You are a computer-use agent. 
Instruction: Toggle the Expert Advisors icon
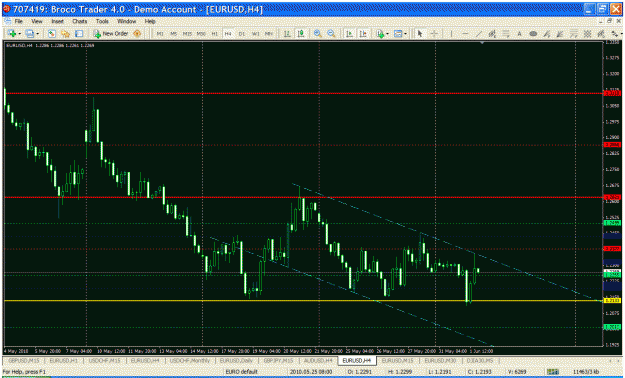tap(137, 34)
